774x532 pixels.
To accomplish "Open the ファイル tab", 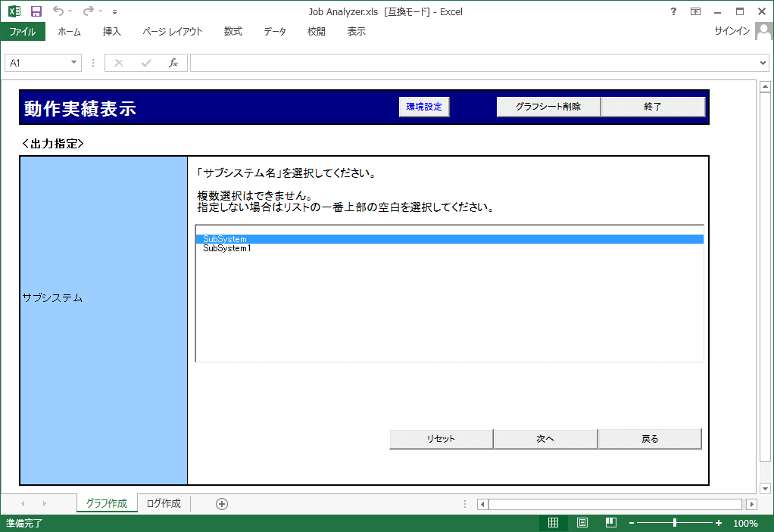I will pos(23,32).
